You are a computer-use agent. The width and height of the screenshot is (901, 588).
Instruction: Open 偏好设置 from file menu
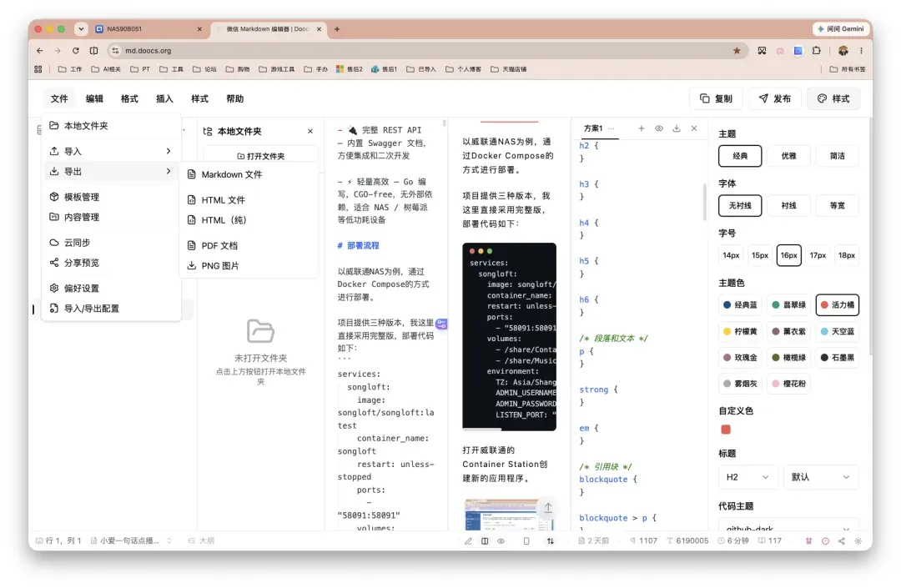coord(111,289)
